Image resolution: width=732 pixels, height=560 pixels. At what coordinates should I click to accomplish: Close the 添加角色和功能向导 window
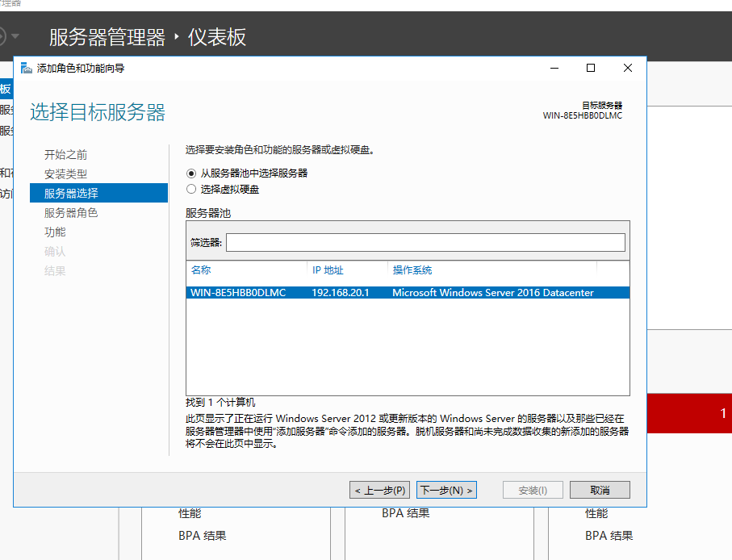628,68
